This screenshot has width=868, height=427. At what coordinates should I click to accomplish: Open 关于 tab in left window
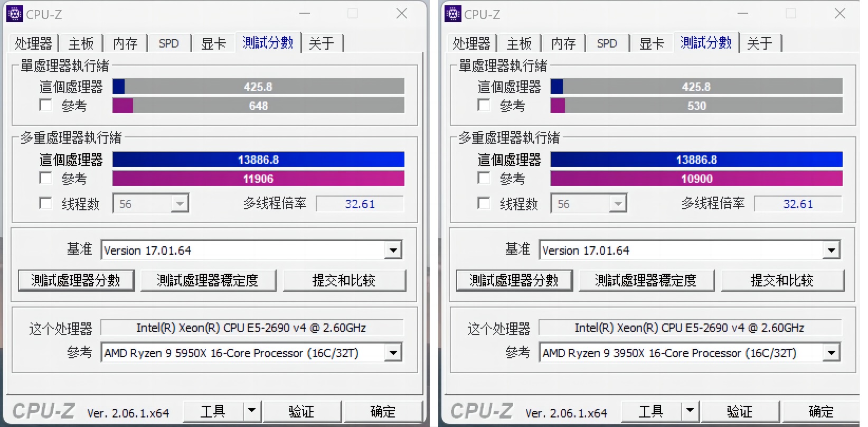click(322, 43)
